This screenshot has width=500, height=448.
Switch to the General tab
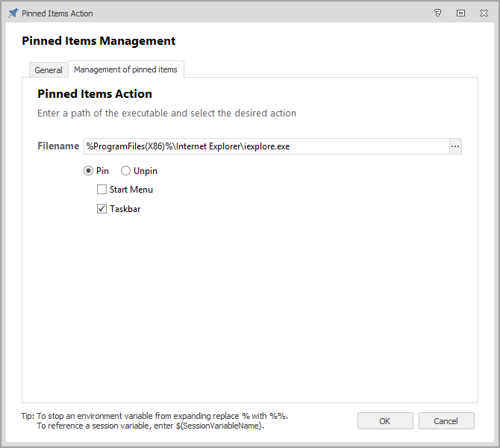(49, 70)
